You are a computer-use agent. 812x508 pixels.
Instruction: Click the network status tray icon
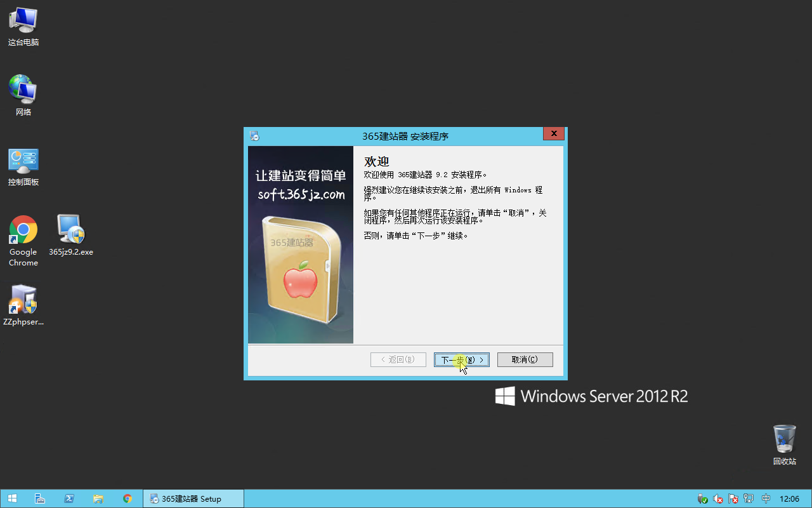pos(749,499)
